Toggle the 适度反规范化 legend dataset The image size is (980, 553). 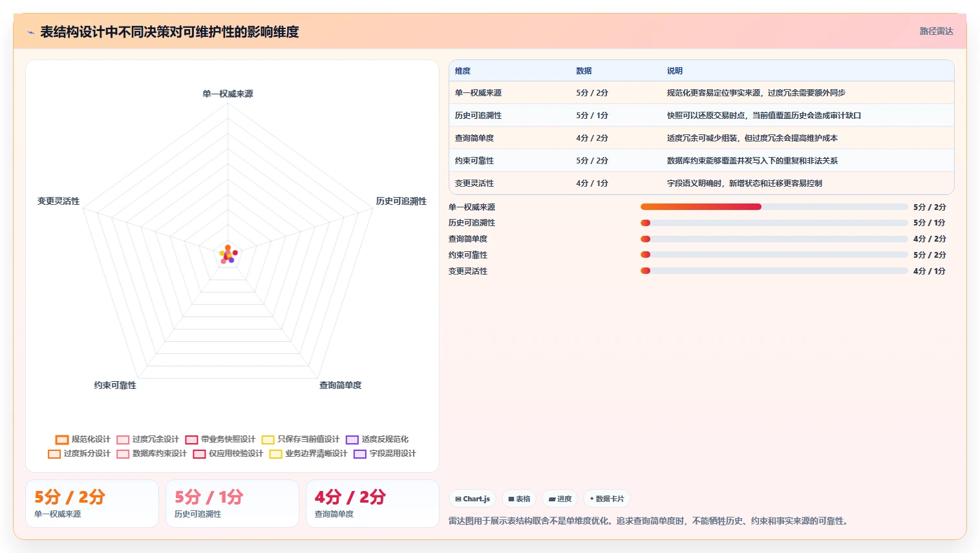coord(377,439)
